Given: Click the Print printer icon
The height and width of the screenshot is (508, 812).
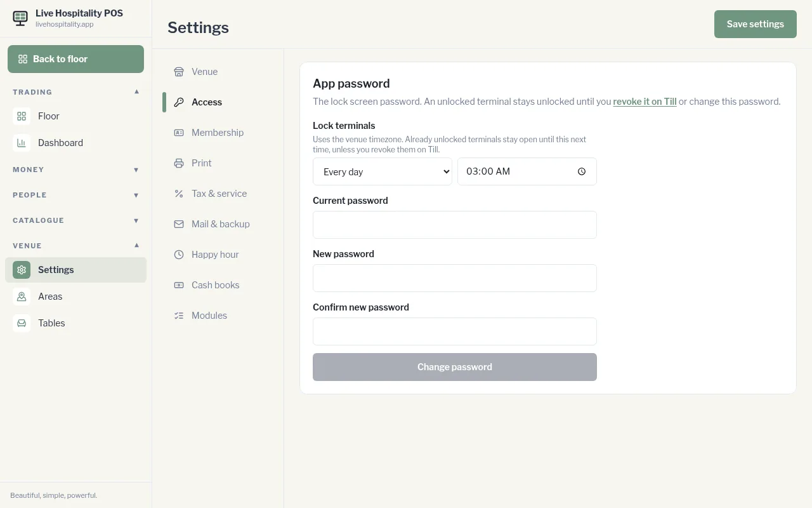Looking at the screenshot, I should (x=179, y=163).
